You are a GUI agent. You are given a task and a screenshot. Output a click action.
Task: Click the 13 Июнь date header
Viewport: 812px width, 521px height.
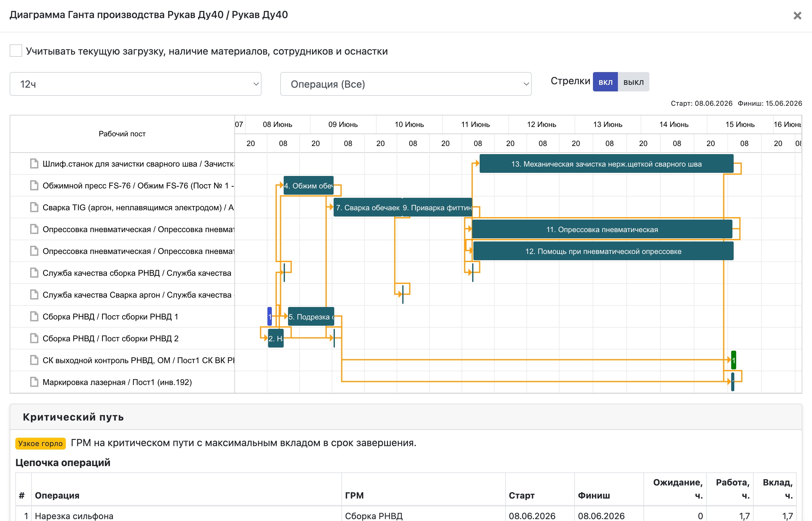607,124
